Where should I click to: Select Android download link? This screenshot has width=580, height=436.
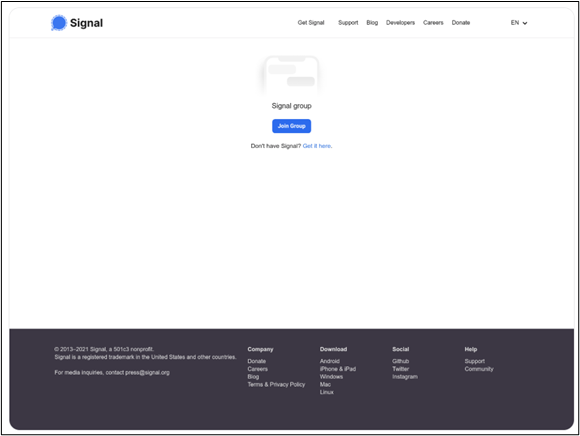[x=330, y=361]
